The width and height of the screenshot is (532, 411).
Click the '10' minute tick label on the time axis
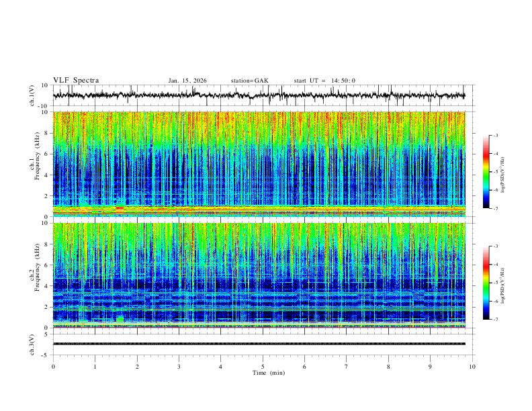[x=472, y=367]
